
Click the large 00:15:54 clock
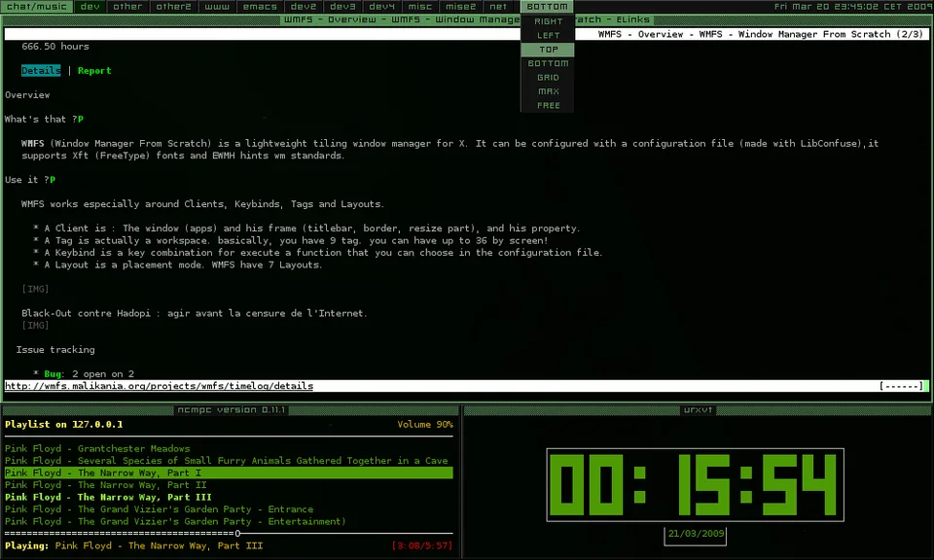[695, 485]
